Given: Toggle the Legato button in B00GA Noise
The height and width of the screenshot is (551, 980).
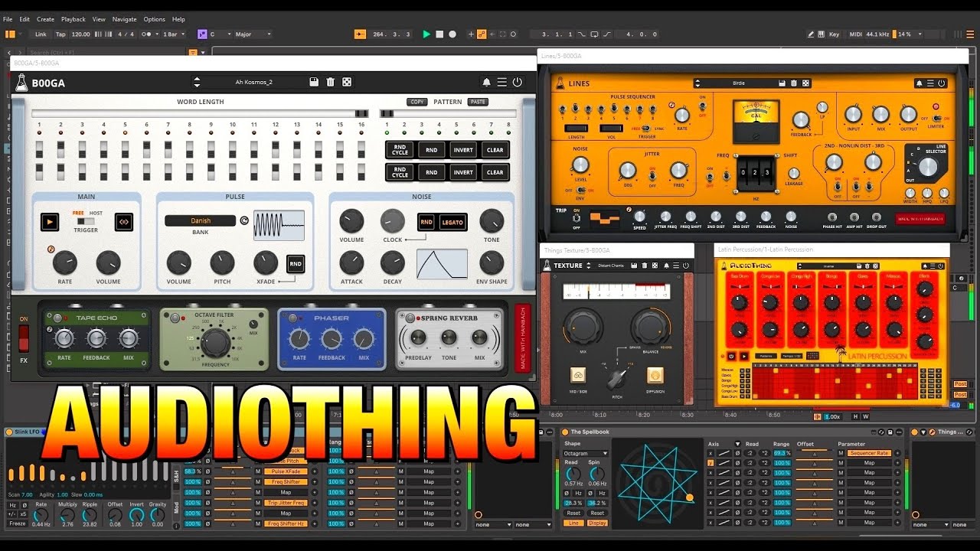Looking at the screenshot, I should click(452, 222).
